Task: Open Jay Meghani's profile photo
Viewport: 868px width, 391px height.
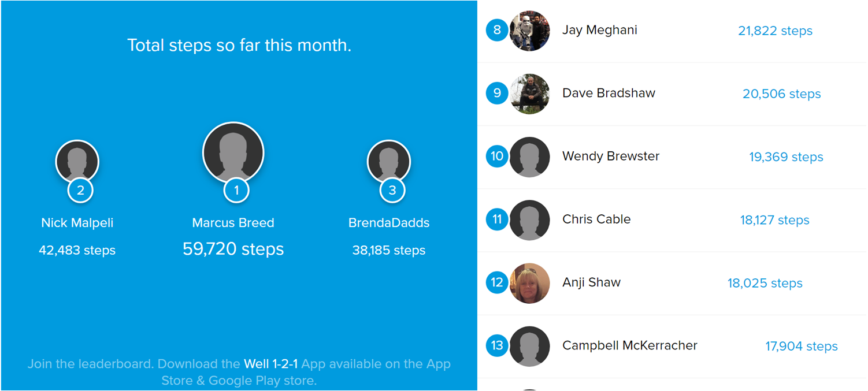Action: point(530,31)
